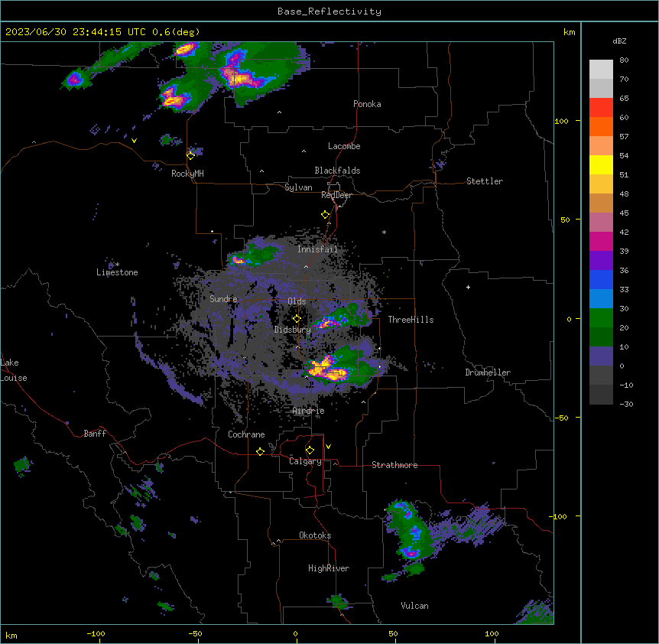The width and height of the screenshot is (659, 644).
Task: Click the Ponoka town label
Action: coord(367,104)
